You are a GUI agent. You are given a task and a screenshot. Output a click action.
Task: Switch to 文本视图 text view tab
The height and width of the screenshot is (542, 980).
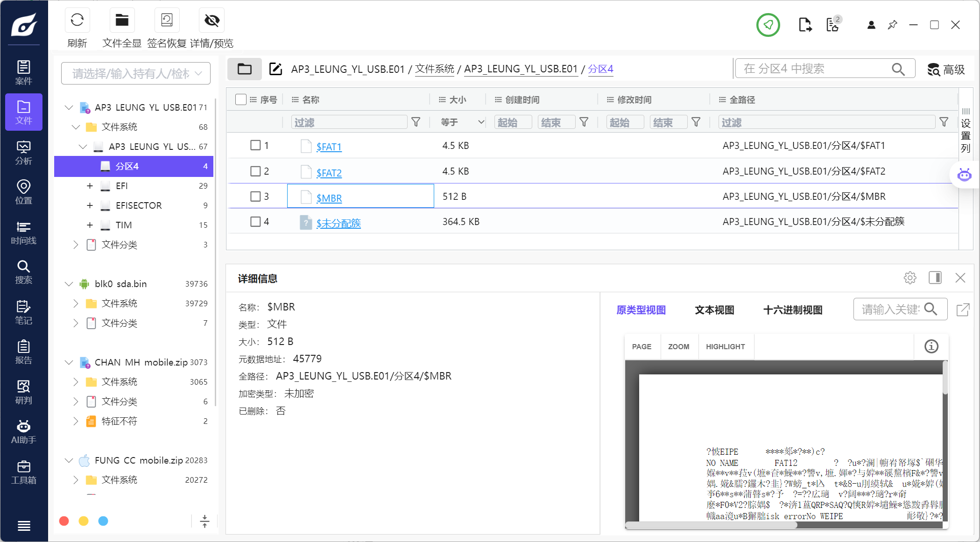click(714, 310)
